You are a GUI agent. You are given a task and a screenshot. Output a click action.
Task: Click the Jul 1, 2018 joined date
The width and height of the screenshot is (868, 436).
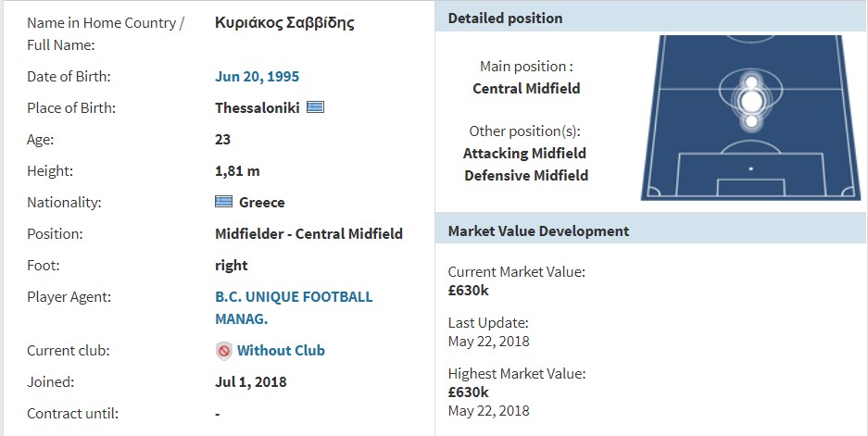pos(251,381)
